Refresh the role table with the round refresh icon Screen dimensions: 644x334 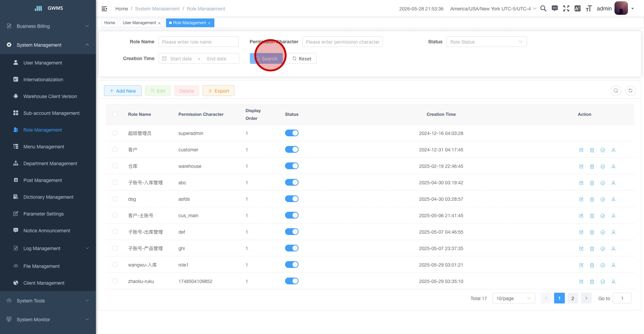(631, 91)
